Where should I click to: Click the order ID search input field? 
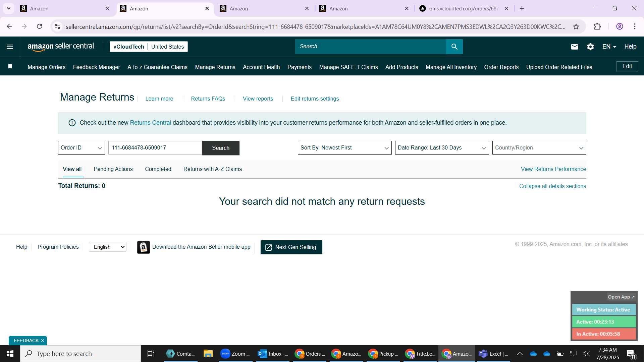155,148
